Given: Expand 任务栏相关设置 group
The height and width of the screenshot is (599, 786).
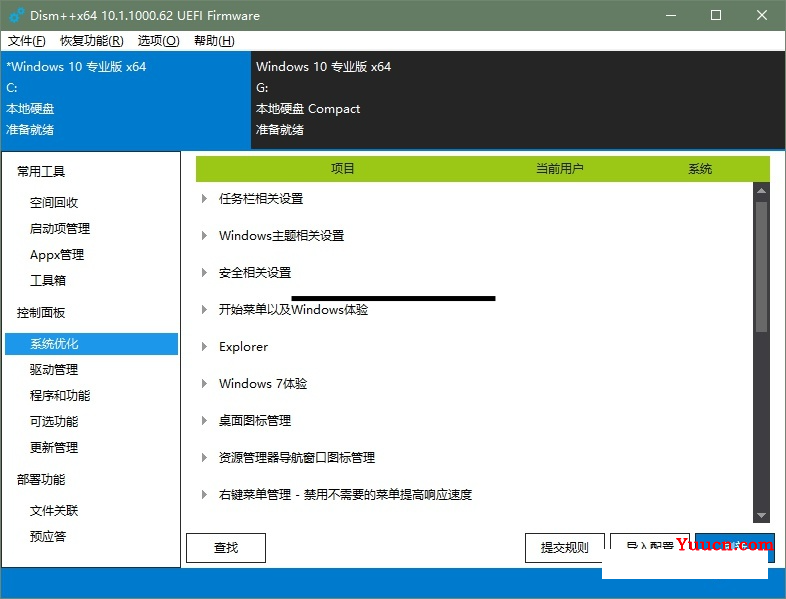Looking at the screenshot, I should pos(204,198).
